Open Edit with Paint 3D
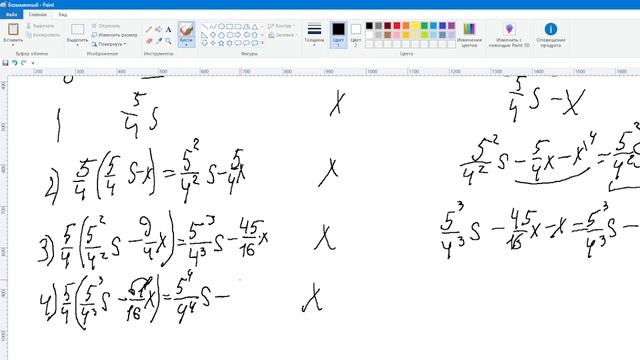 (509, 35)
